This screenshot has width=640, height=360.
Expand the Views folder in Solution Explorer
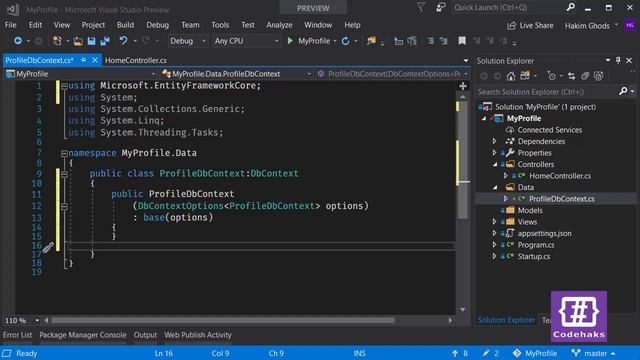[495, 222]
